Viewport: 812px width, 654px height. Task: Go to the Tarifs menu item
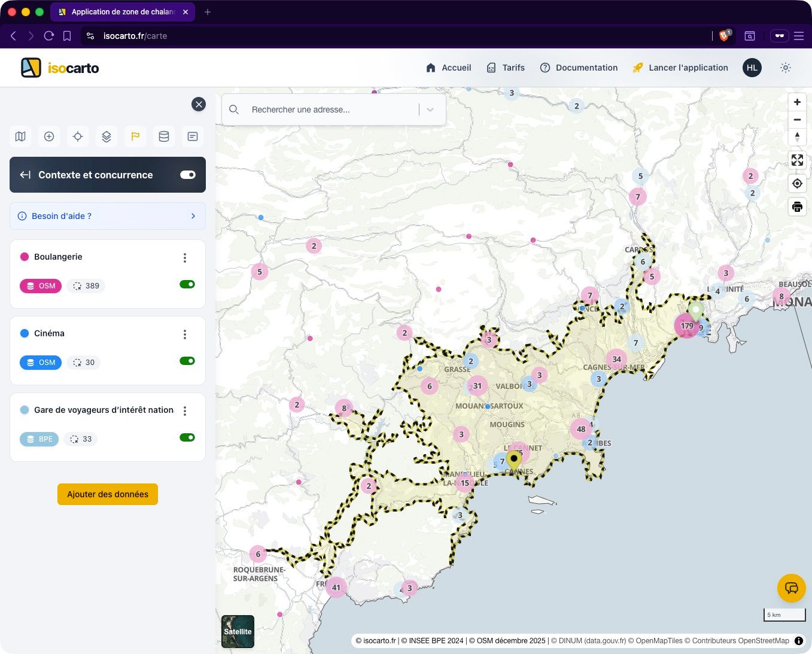[x=513, y=68]
